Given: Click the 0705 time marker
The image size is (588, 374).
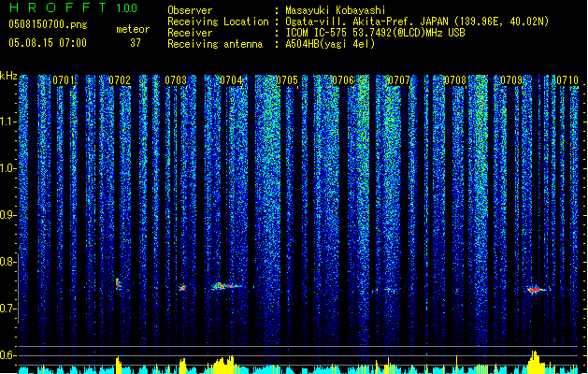Looking at the screenshot, I should 287,80.
